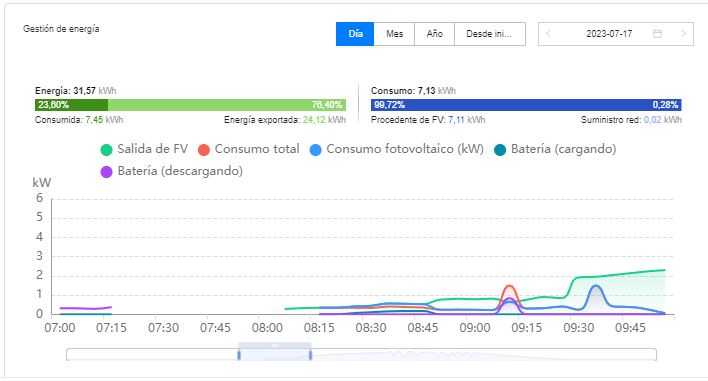Screen dimensions: 708x381
Task: Toggle Consumo fotovoltaico (kW) legend series
Action: 396,149
